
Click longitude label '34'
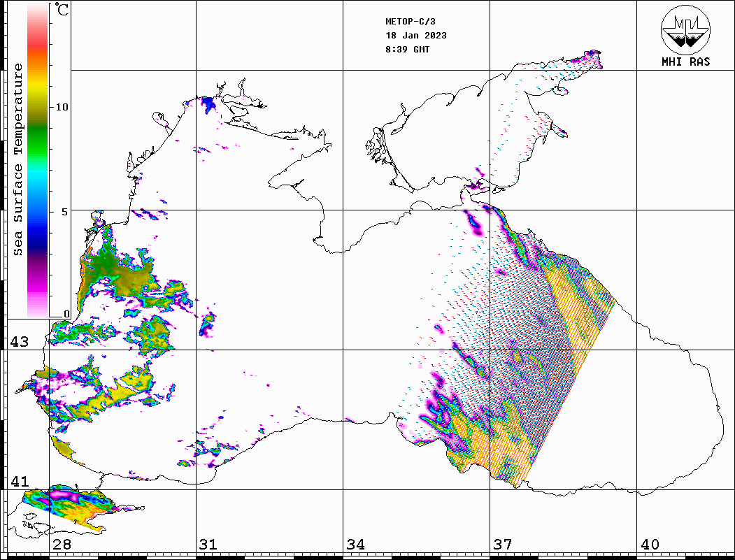click(x=355, y=544)
